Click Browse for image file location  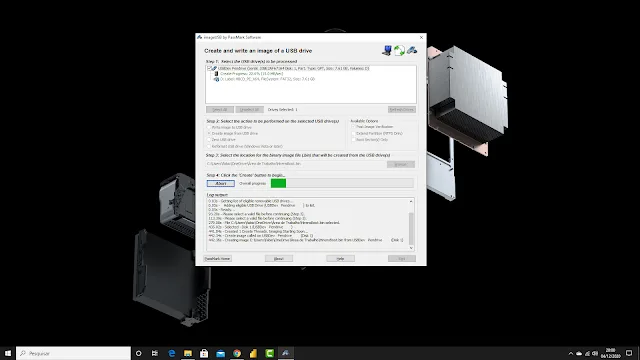click(400, 164)
